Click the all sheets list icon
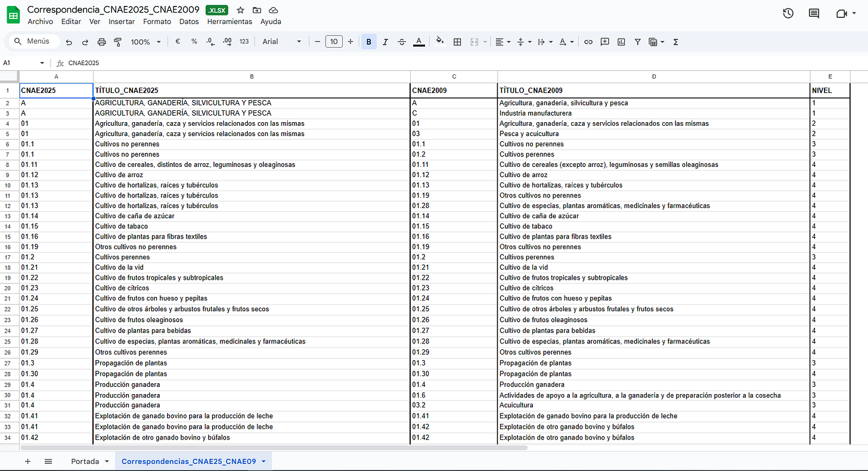This screenshot has height=471, width=868. pos(48,461)
